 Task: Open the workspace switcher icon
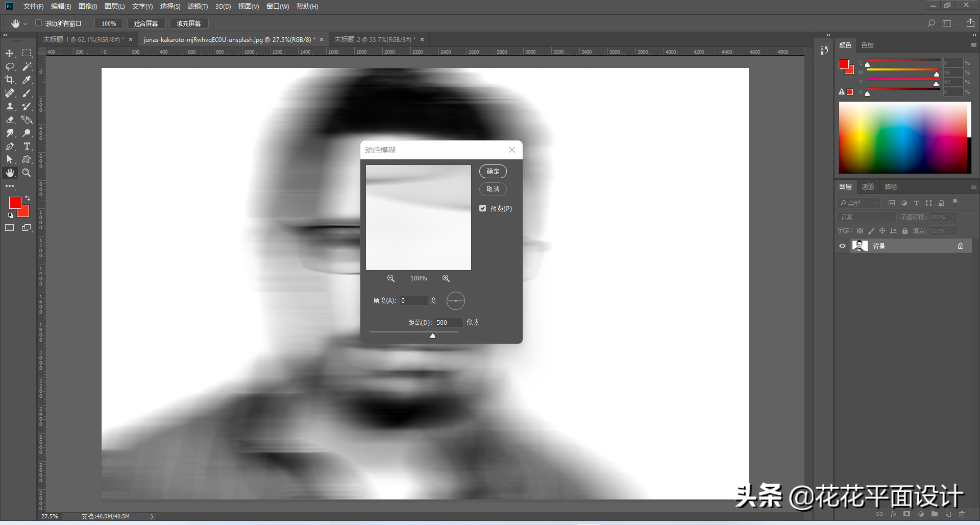tap(947, 23)
